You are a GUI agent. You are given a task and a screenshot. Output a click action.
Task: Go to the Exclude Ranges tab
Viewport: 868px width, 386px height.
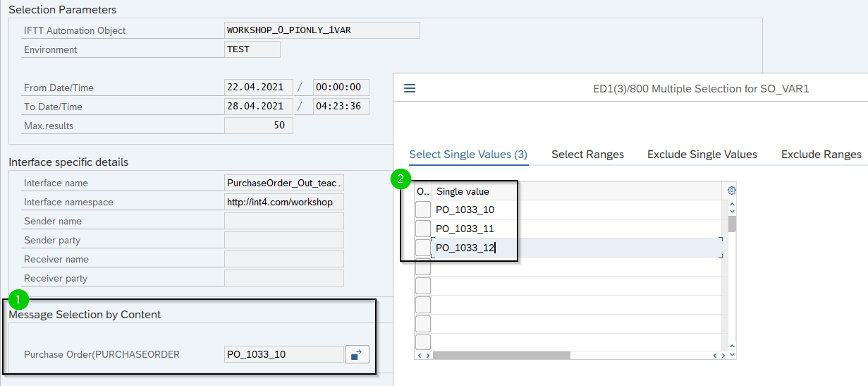tap(821, 155)
